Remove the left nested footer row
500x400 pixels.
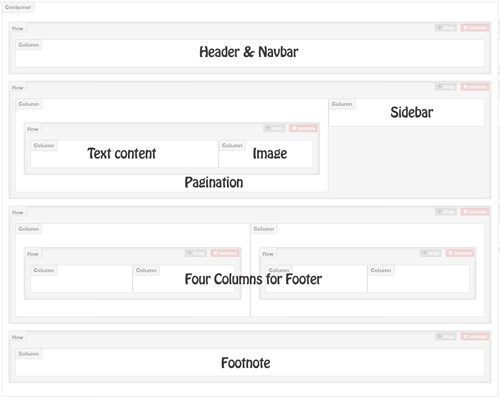coord(225,253)
